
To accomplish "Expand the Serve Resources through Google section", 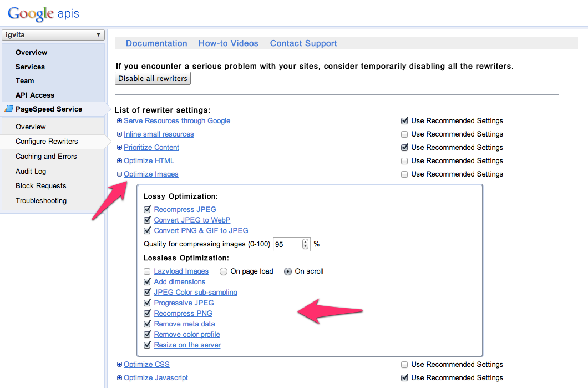I will (x=119, y=121).
